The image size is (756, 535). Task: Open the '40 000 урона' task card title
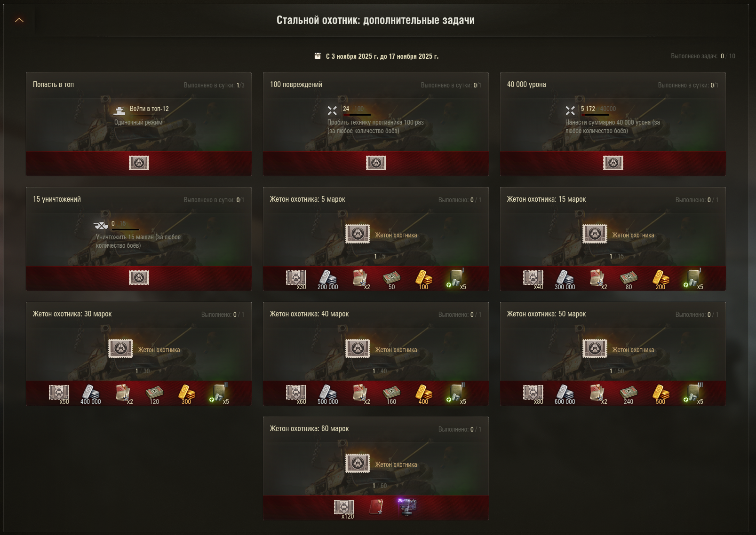pos(526,85)
